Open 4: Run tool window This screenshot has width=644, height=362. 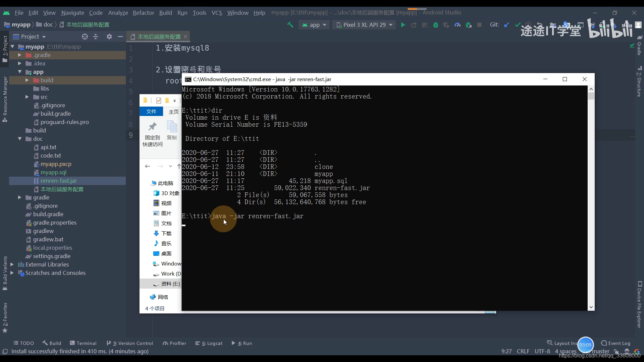(x=242, y=343)
